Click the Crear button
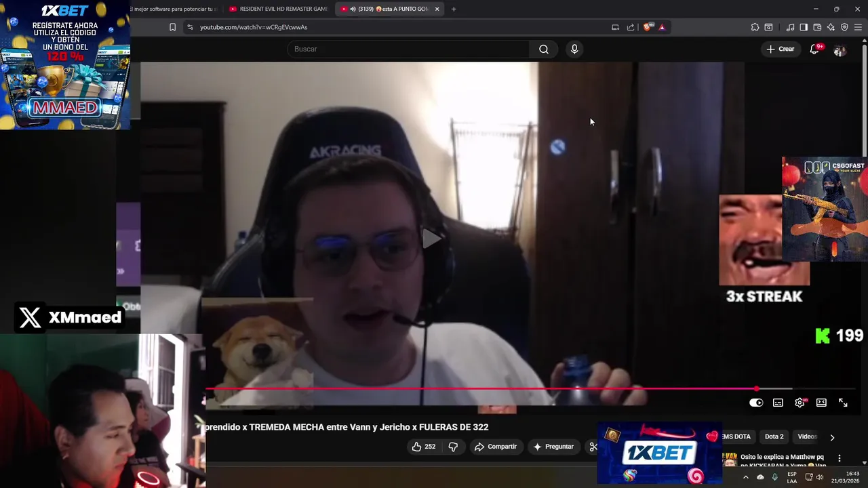Viewport: 868px width, 488px height. point(780,49)
